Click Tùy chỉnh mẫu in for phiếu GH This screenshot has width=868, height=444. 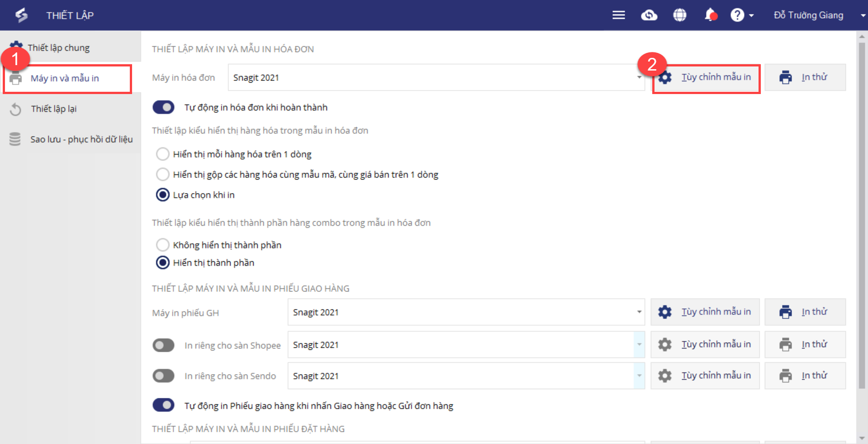point(705,312)
